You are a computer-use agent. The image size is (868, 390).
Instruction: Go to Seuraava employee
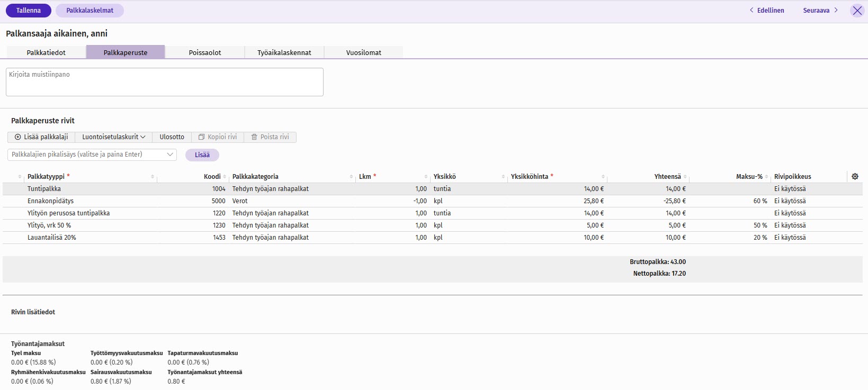click(820, 11)
